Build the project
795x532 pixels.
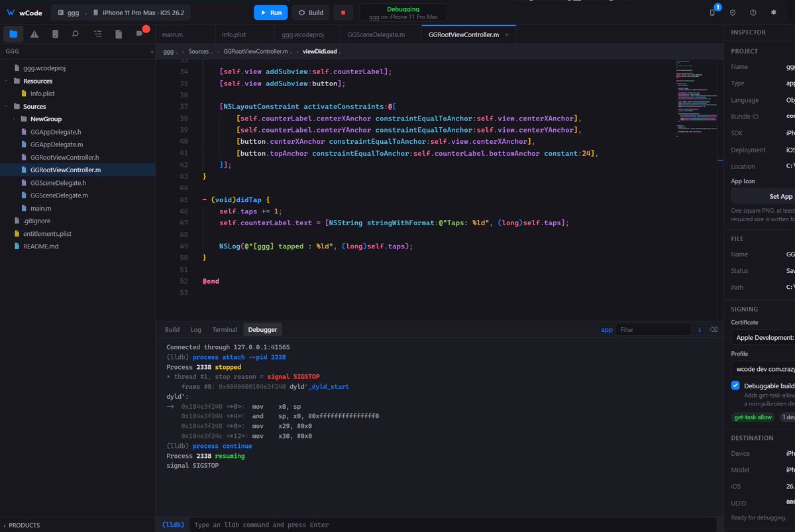point(311,13)
